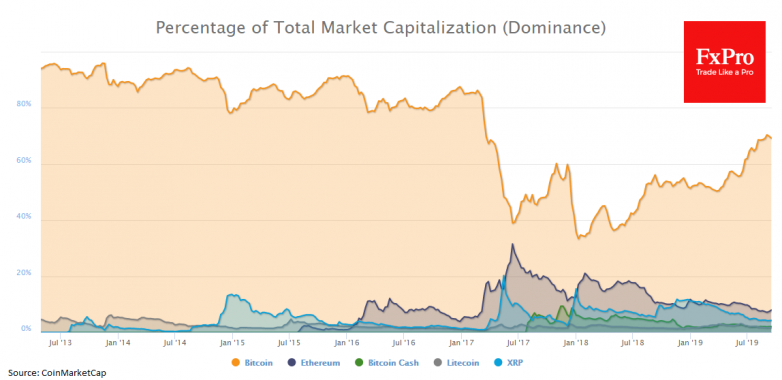Toggle Bitcoin series via legend label
This screenshot has width=782, height=380.
coord(258,363)
